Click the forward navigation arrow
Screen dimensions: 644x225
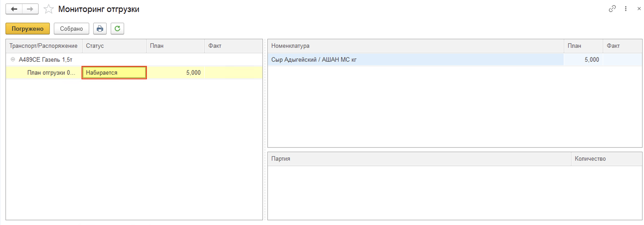pyautogui.click(x=30, y=9)
